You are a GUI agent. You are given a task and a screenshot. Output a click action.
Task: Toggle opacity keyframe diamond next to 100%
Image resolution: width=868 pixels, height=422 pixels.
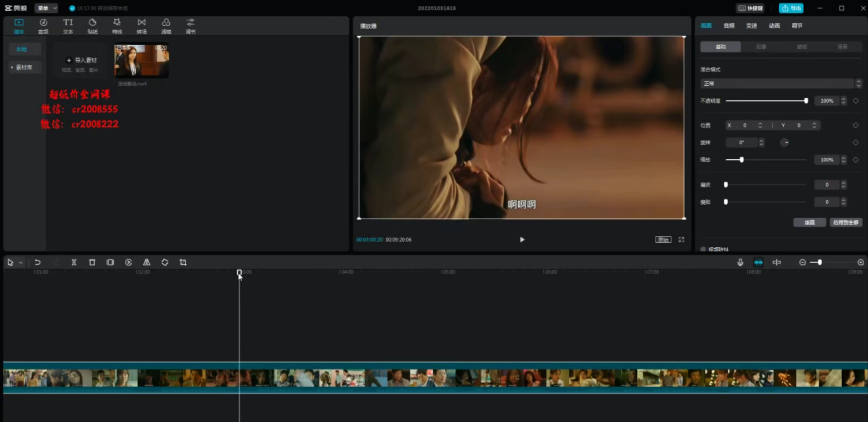(x=856, y=101)
